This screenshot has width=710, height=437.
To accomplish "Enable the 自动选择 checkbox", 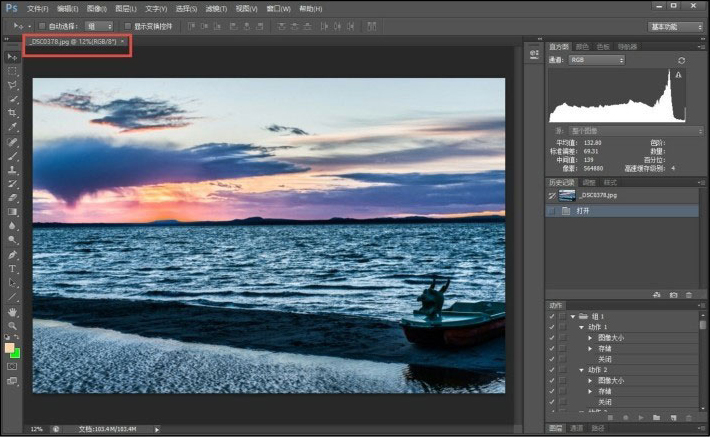I will (42, 26).
